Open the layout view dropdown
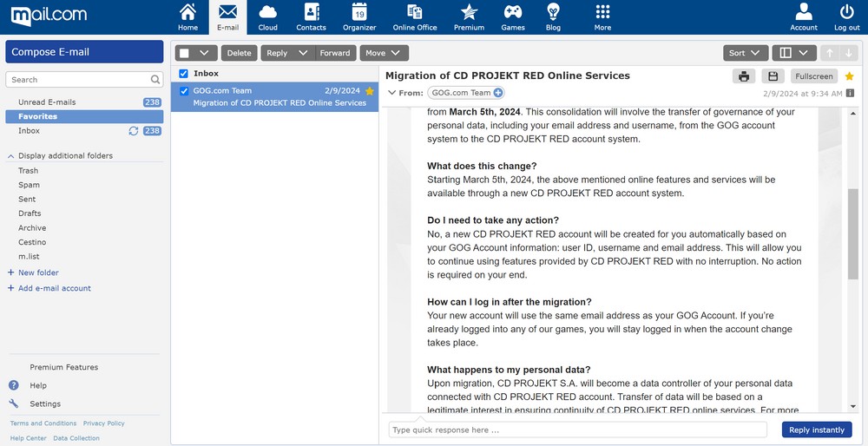Screen dimensions: 868x446 pyautogui.click(x=794, y=53)
